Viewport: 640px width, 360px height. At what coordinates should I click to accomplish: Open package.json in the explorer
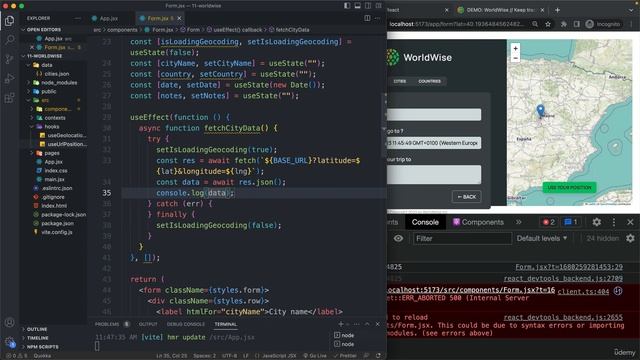click(57, 223)
